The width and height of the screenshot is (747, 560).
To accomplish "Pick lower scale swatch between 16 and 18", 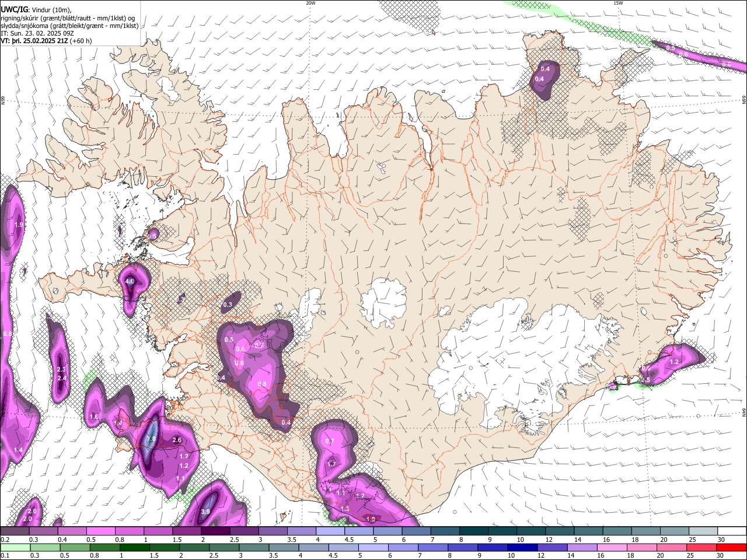I will click(x=613, y=547).
